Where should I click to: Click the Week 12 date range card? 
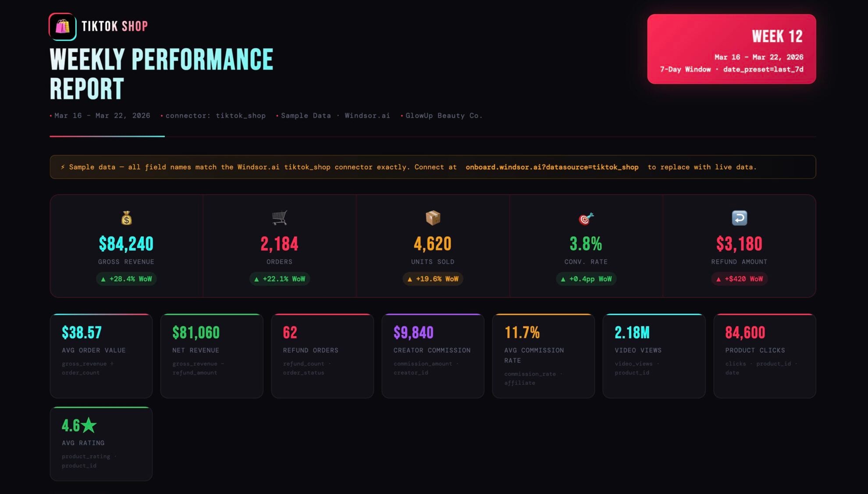tap(731, 49)
